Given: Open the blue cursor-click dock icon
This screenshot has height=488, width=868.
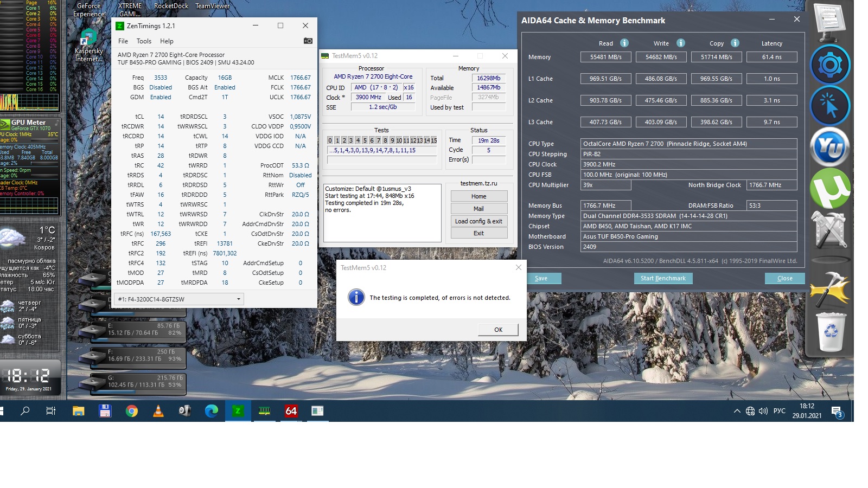Looking at the screenshot, I should click(x=830, y=106).
